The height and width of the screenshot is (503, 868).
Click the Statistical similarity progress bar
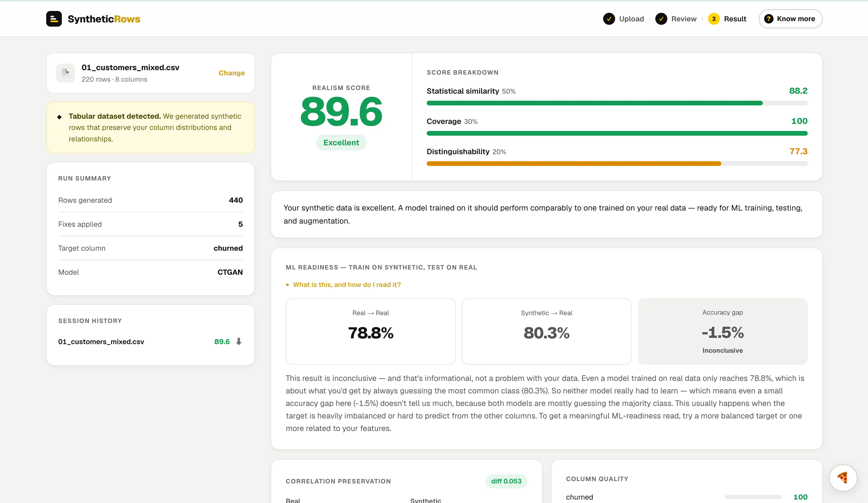click(x=617, y=103)
